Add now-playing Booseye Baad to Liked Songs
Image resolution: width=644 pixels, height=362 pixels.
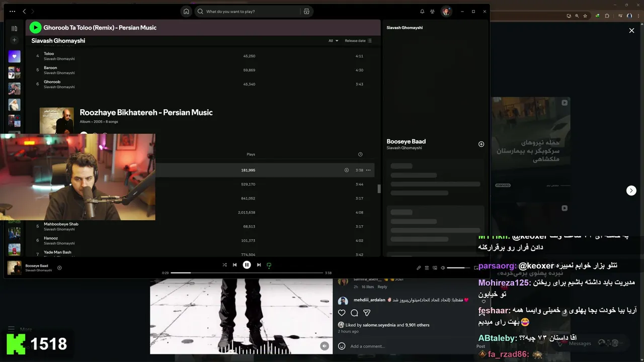[x=59, y=267]
